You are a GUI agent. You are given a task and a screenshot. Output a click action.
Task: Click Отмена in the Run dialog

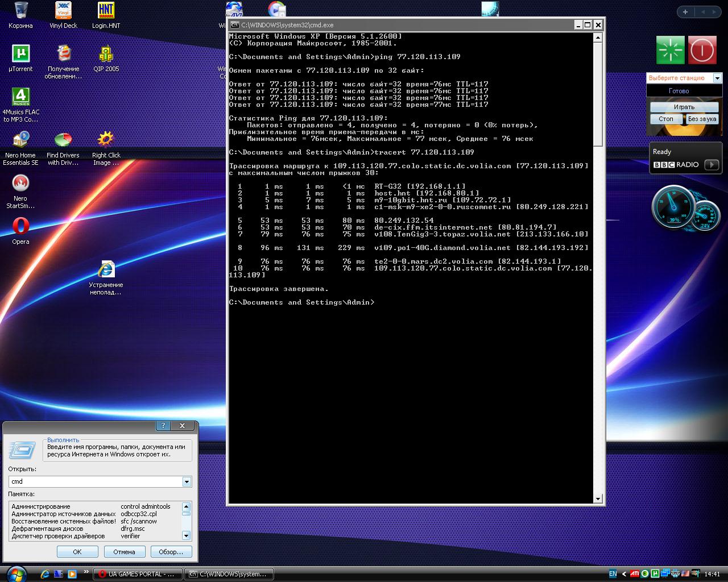coord(124,552)
